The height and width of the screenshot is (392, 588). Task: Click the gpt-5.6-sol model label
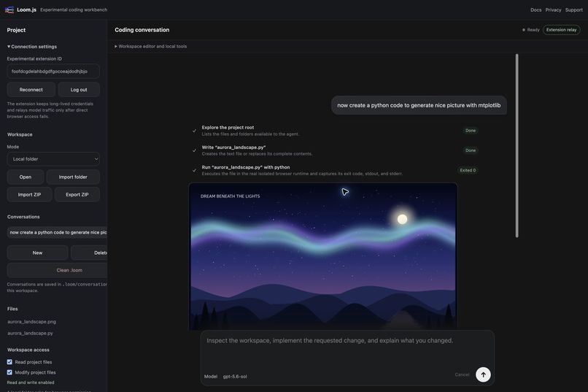(235, 376)
